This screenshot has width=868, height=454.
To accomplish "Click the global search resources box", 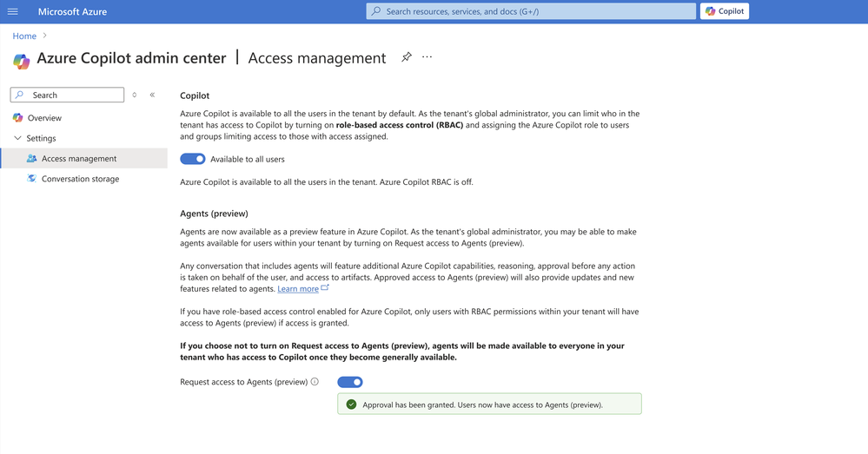I will (x=531, y=11).
